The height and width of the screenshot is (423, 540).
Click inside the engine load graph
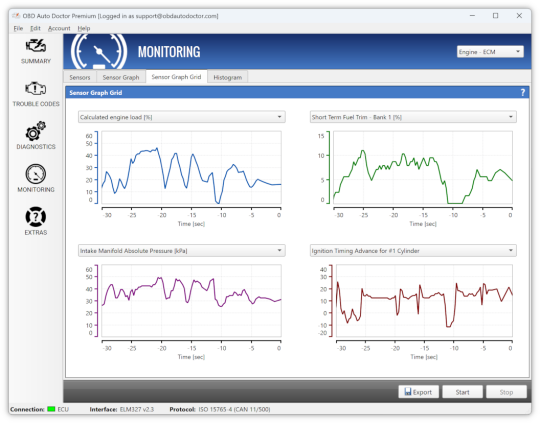click(x=191, y=167)
